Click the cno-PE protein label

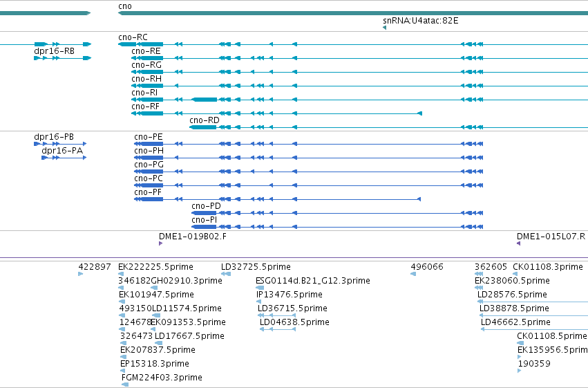[x=149, y=137]
